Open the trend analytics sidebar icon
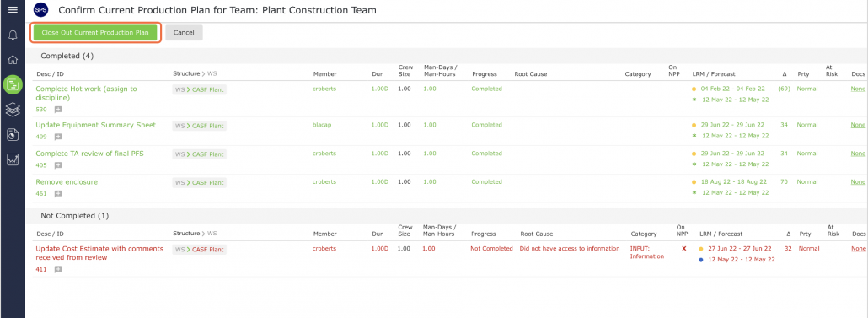The width and height of the screenshot is (868, 318). pos(12,159)
